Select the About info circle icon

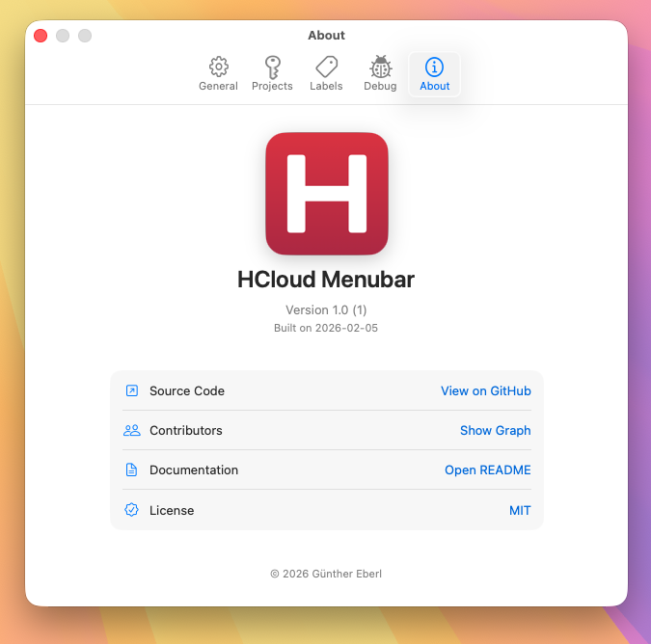(x=434, y=67)
